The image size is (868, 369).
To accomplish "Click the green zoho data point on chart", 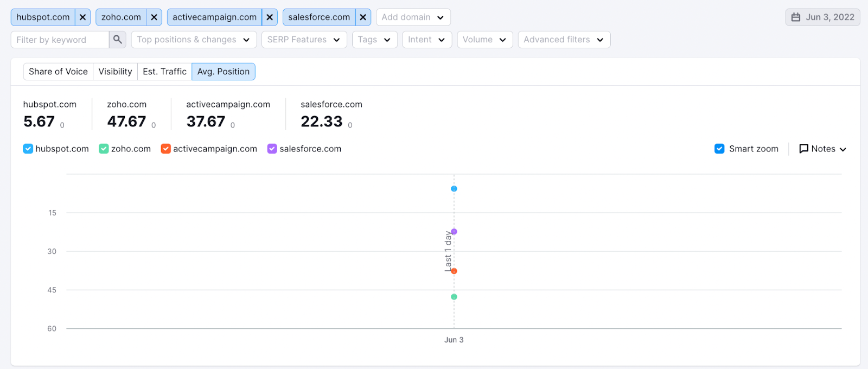I will tap(454, 297).
